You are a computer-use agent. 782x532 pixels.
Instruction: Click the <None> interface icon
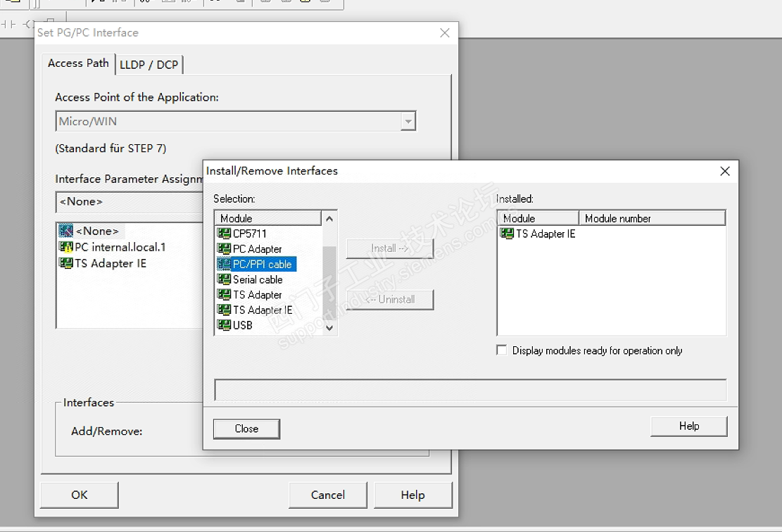pyautogui.click(x=66, y=230)
